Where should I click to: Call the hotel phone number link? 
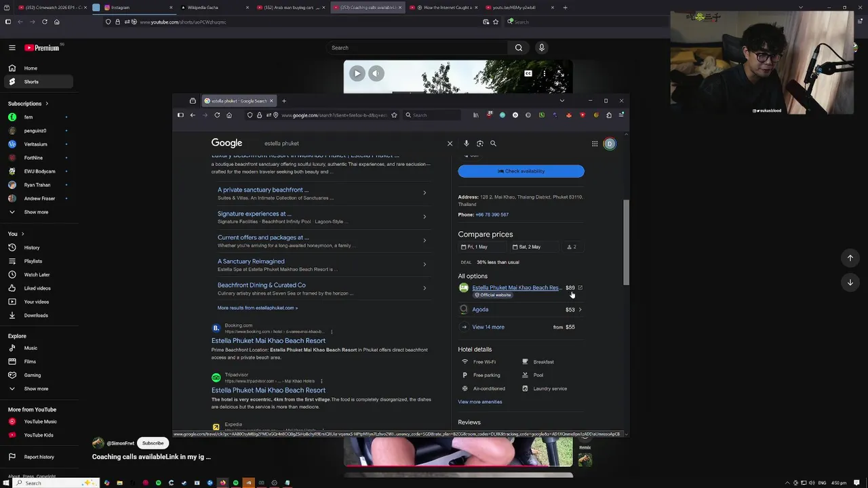tap(492, 214)
